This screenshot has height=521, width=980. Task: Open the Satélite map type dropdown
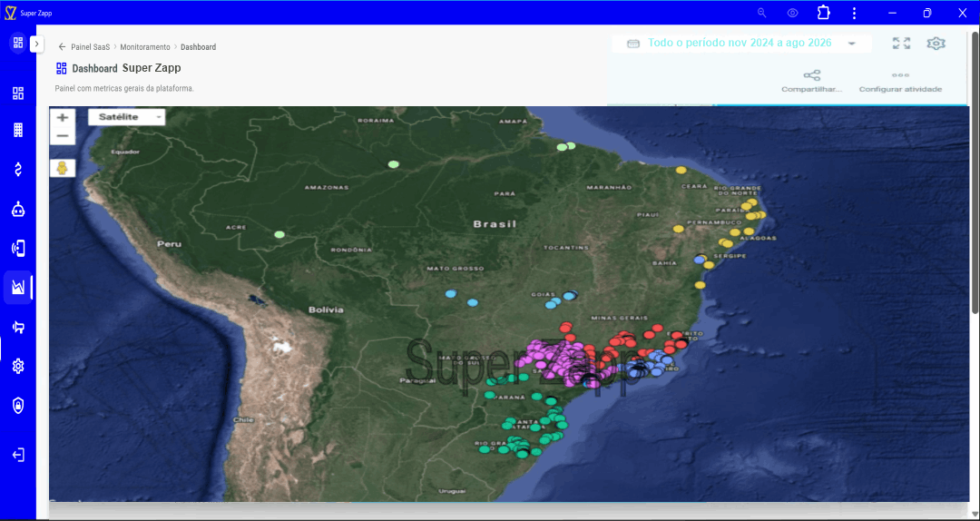[126, 117]
